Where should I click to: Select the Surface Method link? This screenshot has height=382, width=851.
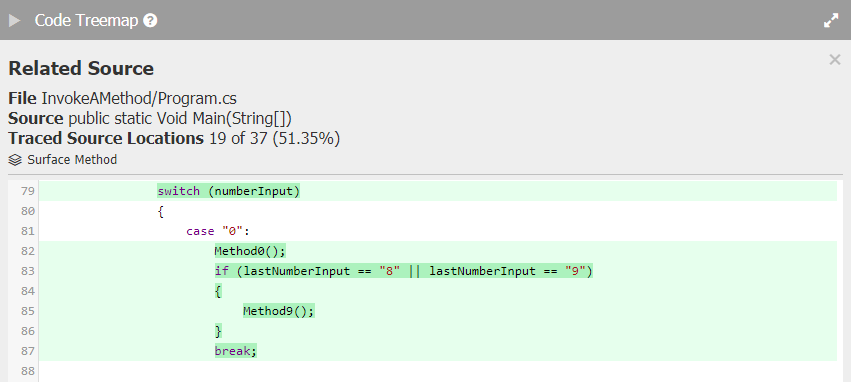[72, 160]
